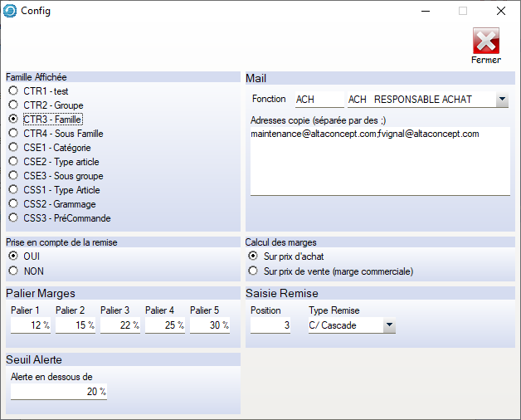Screen dimensions: 521x420
Task: Click the Config app icon in title bar
Action: click(11, 11)
